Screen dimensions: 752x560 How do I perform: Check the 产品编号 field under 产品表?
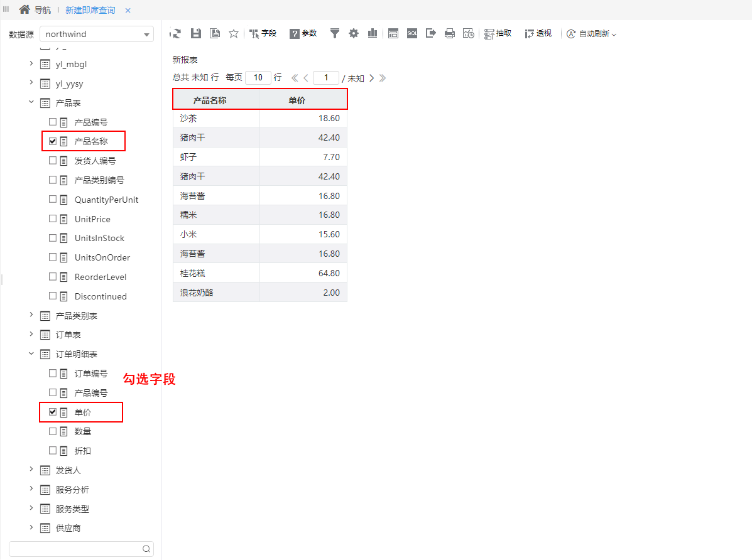[x=53, y=122]
